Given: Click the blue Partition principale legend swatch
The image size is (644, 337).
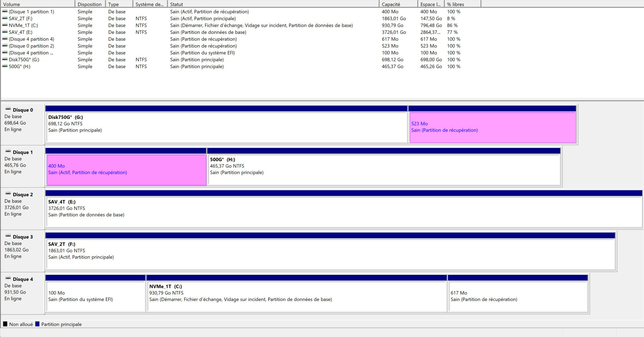Looking at the screenshot, I should (38, 324).
